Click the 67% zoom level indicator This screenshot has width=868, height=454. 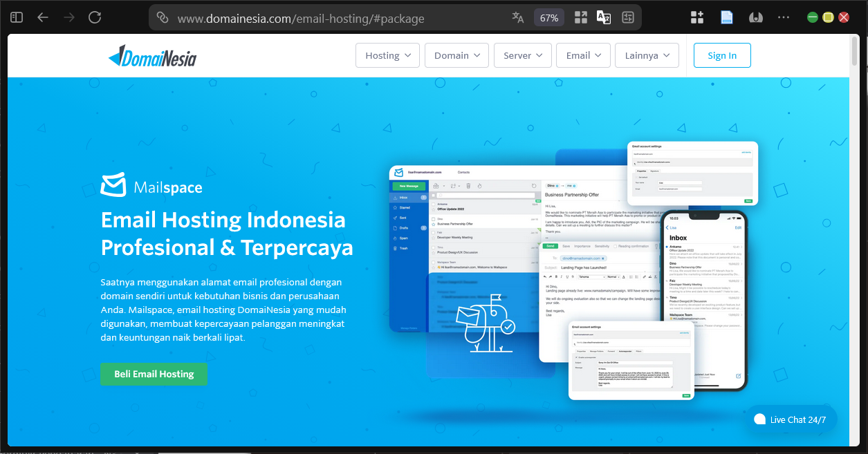tap(549, 18)
